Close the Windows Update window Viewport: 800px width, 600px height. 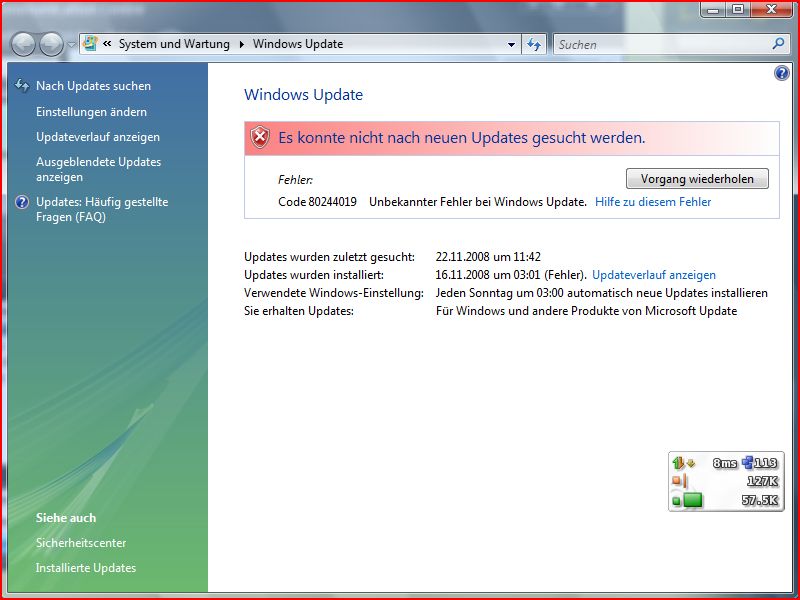pyautogui.click(x=771, y=10)
